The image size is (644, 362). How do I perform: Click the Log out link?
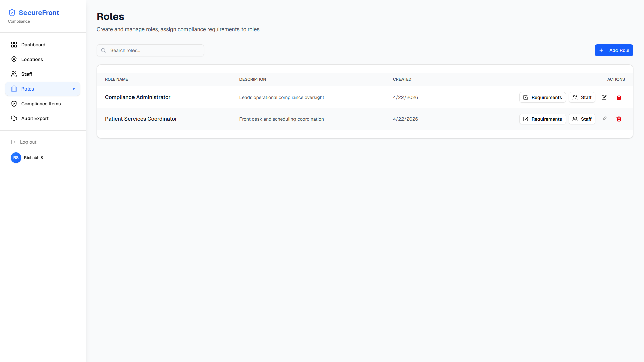(28, 142)
